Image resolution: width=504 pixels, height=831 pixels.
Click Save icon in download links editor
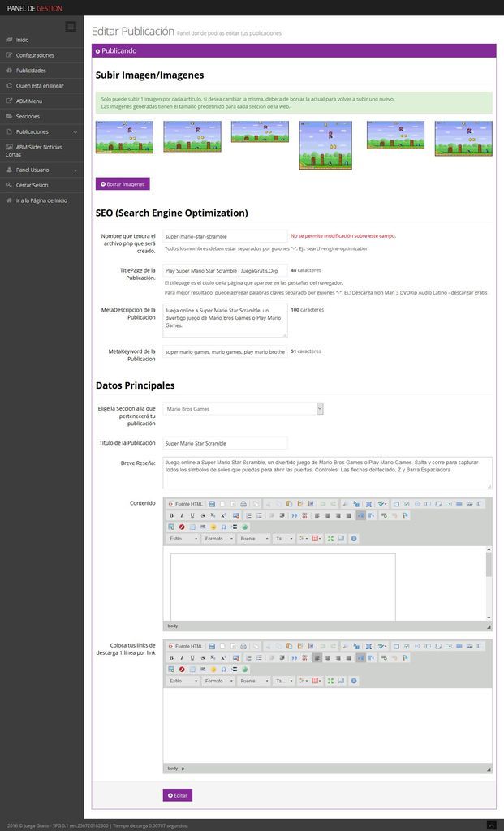click(212, 646)
